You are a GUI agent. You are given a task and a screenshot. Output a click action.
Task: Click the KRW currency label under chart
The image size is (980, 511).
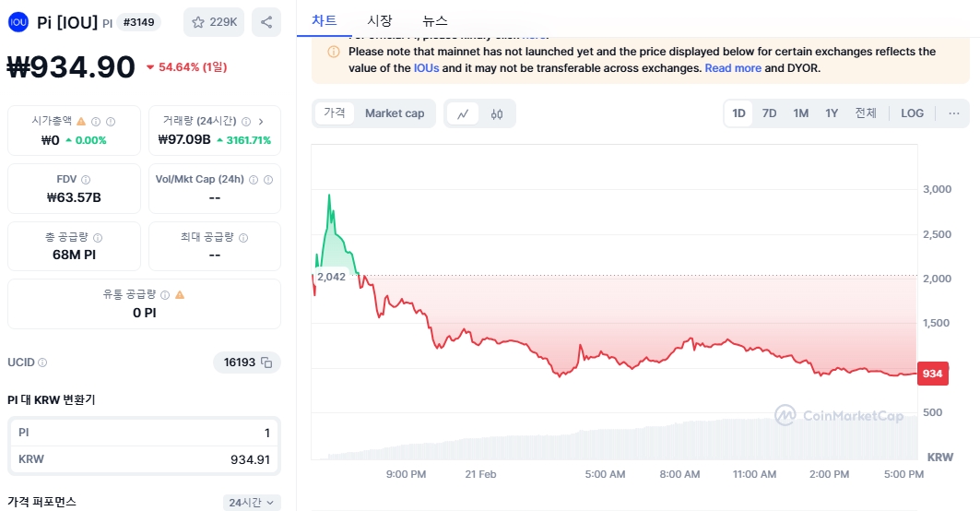coord(940,458)
